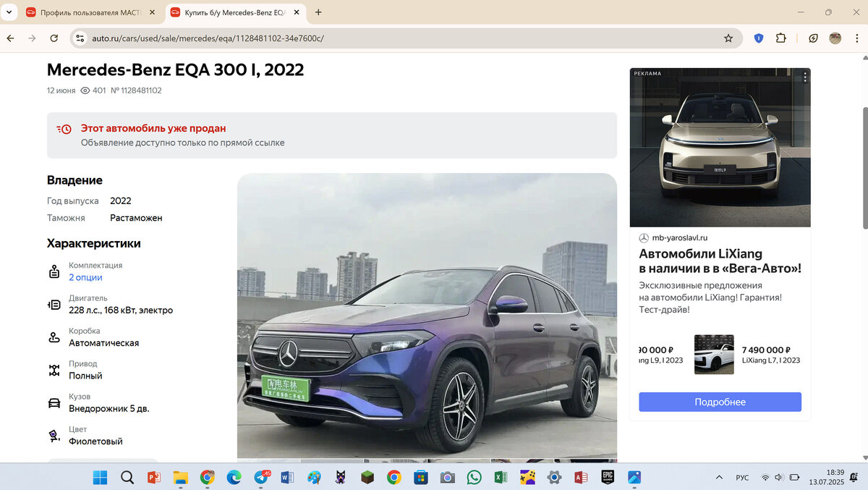
Task: Go back to the previous page
Action: pos(10,38)
